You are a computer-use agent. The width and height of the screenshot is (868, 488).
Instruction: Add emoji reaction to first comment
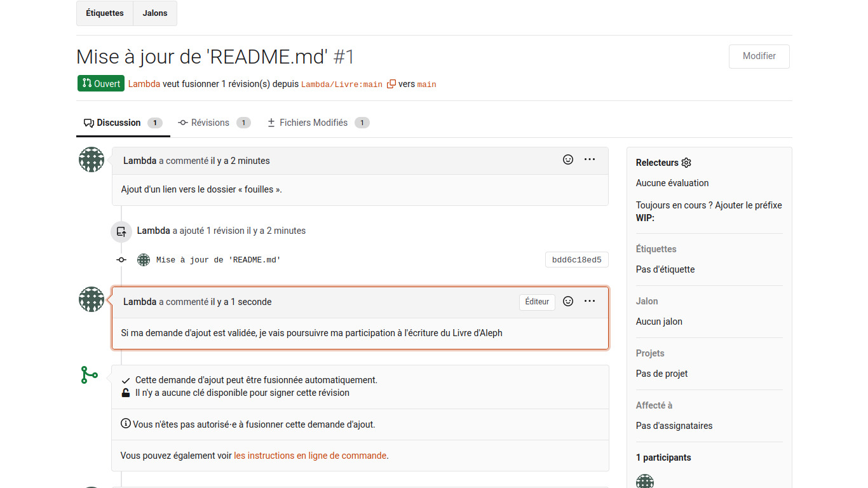pos(568,159)
